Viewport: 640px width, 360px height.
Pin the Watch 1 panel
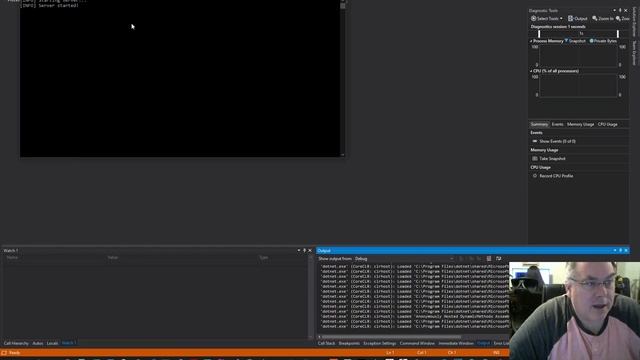(x=304, y=250)
